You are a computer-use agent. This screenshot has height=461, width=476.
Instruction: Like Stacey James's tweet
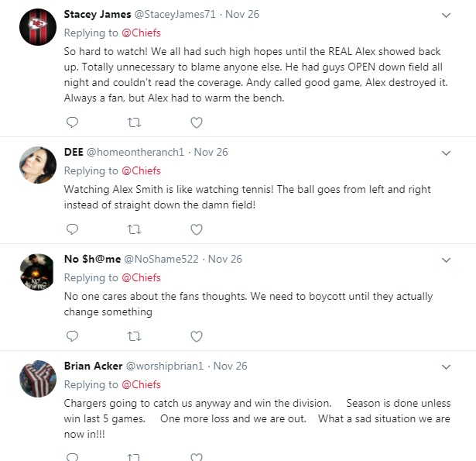point(197,122)
